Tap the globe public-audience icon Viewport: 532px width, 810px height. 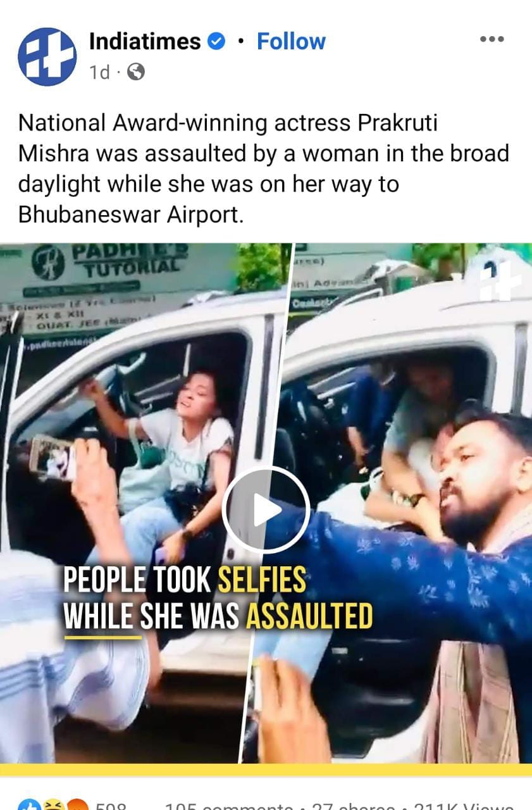coord(136,73)
